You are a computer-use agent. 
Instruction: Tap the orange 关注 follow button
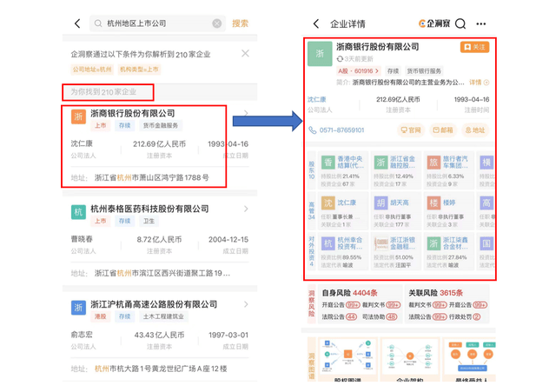coord(474,47)
